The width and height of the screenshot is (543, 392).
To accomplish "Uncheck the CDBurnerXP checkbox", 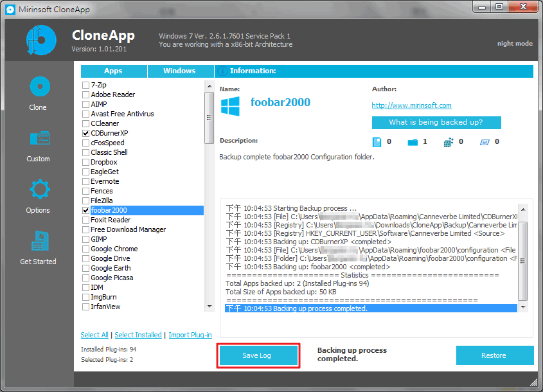I will [85, 133].
